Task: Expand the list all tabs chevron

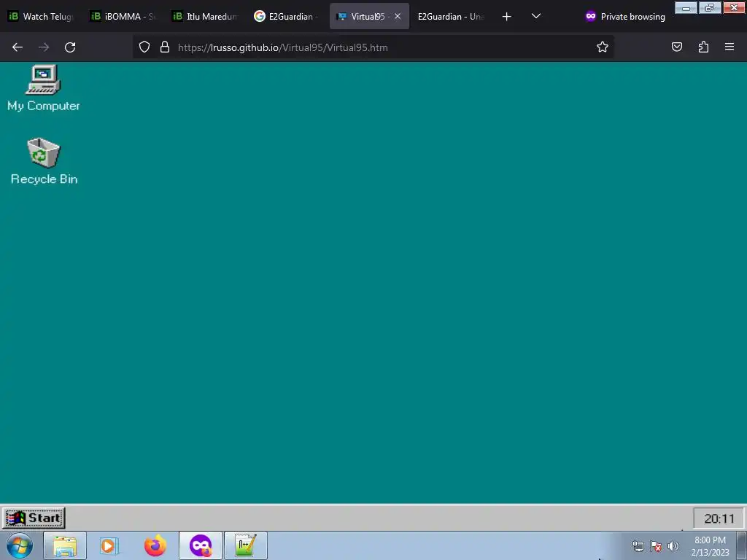Action: (x=536, y=16)
